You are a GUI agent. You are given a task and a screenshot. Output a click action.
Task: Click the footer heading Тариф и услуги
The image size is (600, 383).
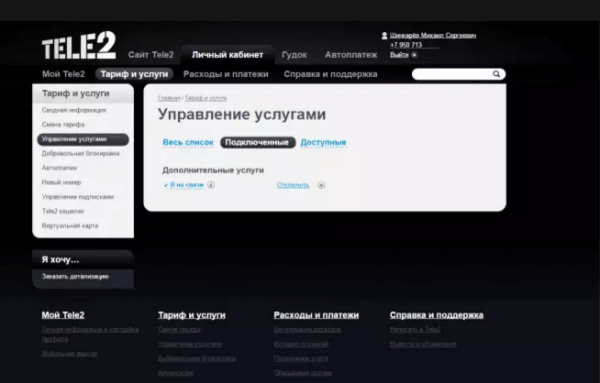[x=192, y=315]
